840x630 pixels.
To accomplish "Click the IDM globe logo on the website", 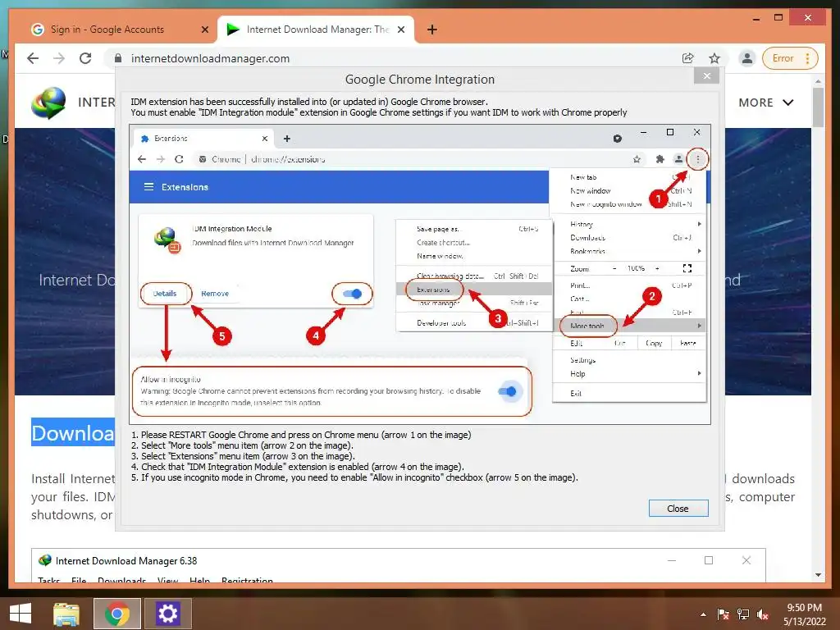I will click(48, 103).
